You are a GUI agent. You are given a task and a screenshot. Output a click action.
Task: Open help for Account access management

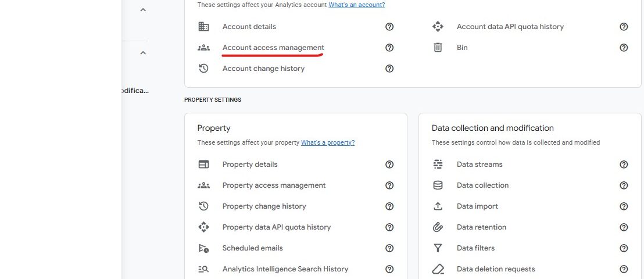click(x=389, y=48)
